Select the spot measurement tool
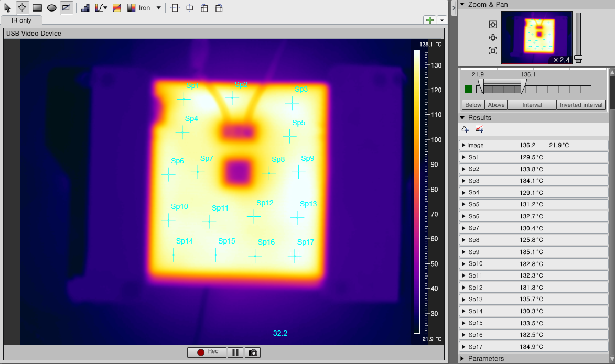The height and width of the screenshot is (364, 615). tap(22, 8)
